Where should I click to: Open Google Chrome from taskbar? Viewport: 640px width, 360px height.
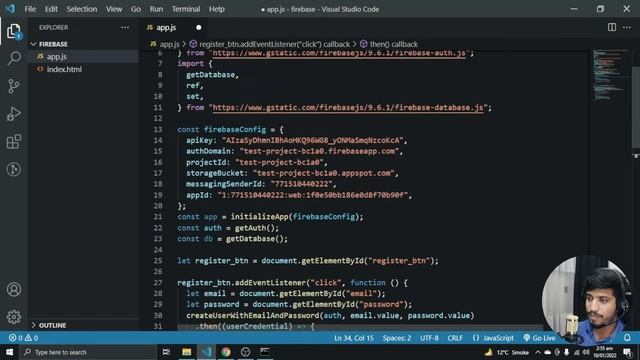coord(226,352)
